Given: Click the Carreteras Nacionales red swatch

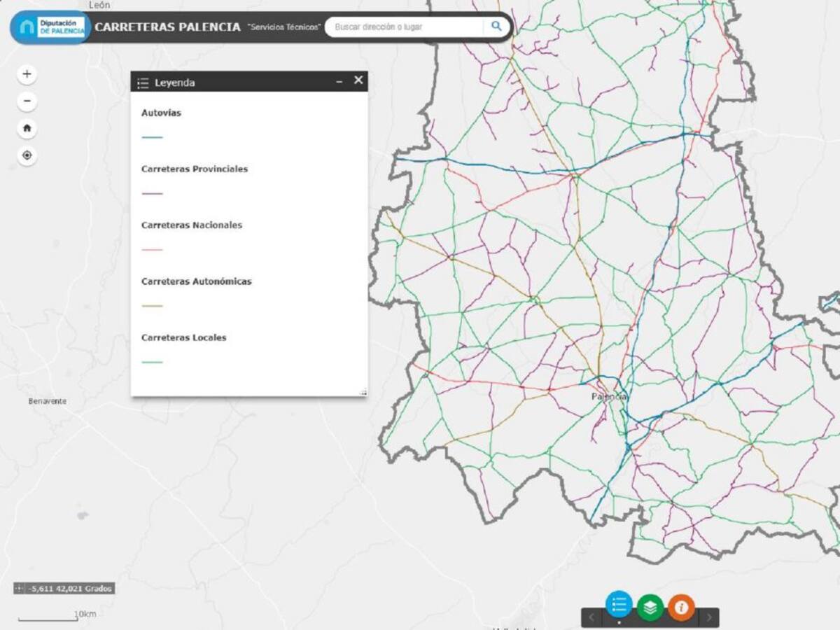Looking at the screenshot, I should [x=152, y=249].
